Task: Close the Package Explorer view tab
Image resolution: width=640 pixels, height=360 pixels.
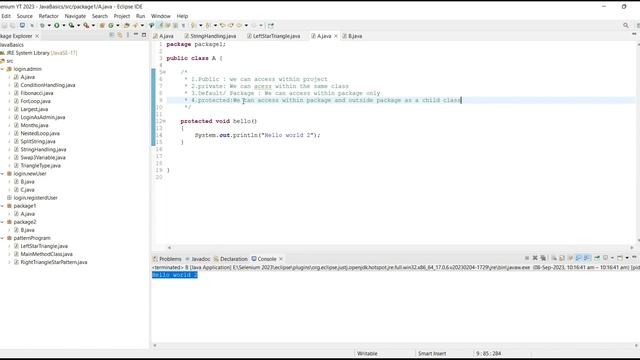Action: (37, 36)
